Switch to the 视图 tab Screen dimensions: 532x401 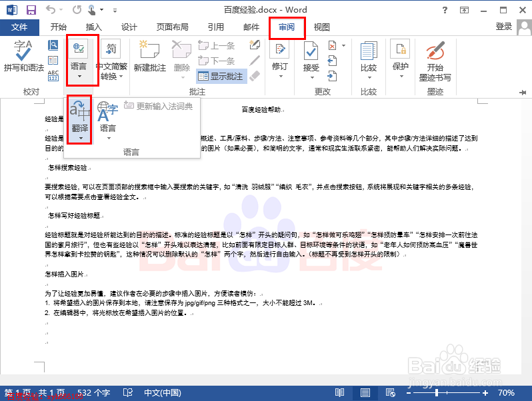tap(321, 27)
